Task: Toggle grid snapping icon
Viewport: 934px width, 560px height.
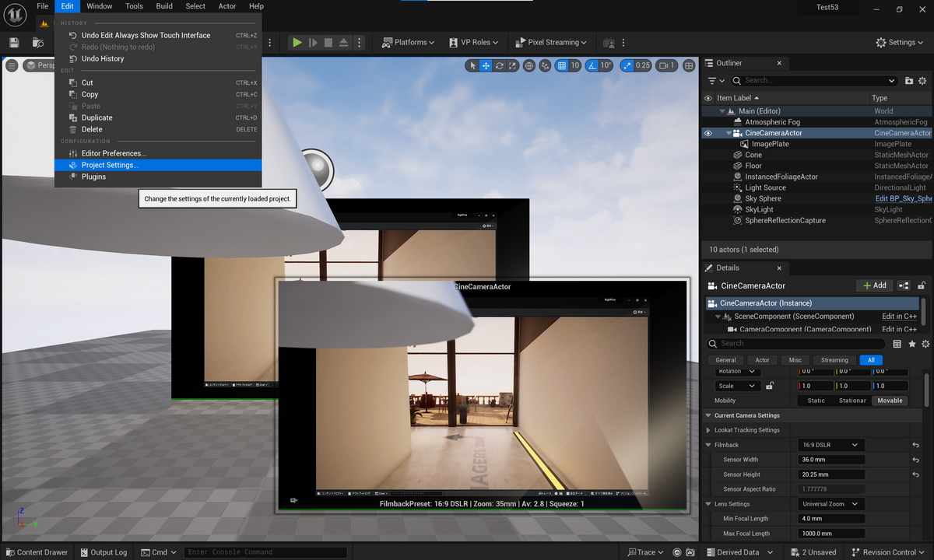Action: tap(562, 66)
